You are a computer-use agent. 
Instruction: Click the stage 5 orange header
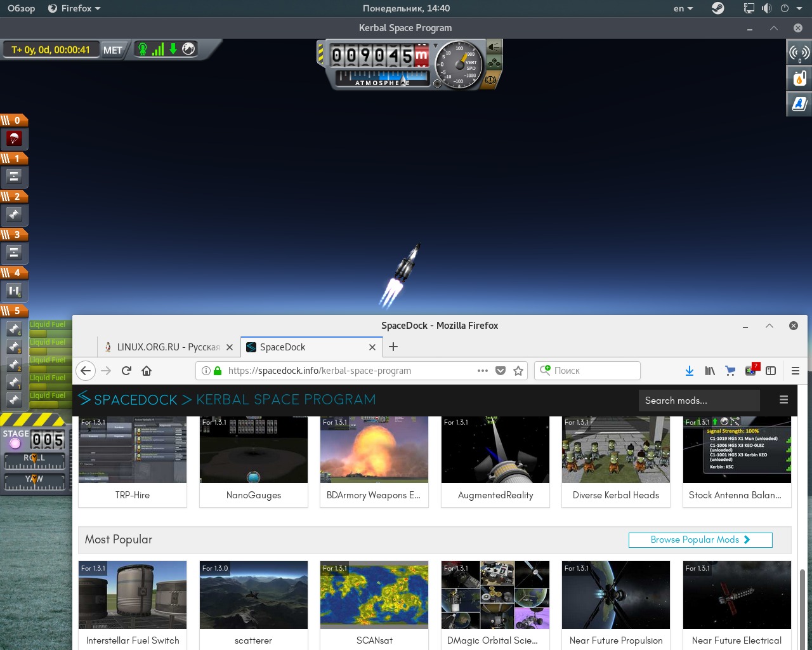click(x=14, y=311)
